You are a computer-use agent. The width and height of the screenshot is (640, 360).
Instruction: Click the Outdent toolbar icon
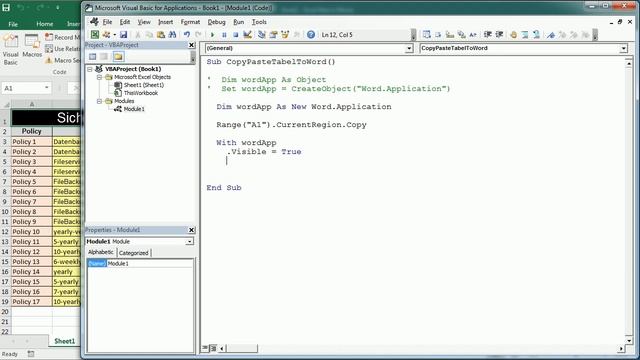coord(499,35)
